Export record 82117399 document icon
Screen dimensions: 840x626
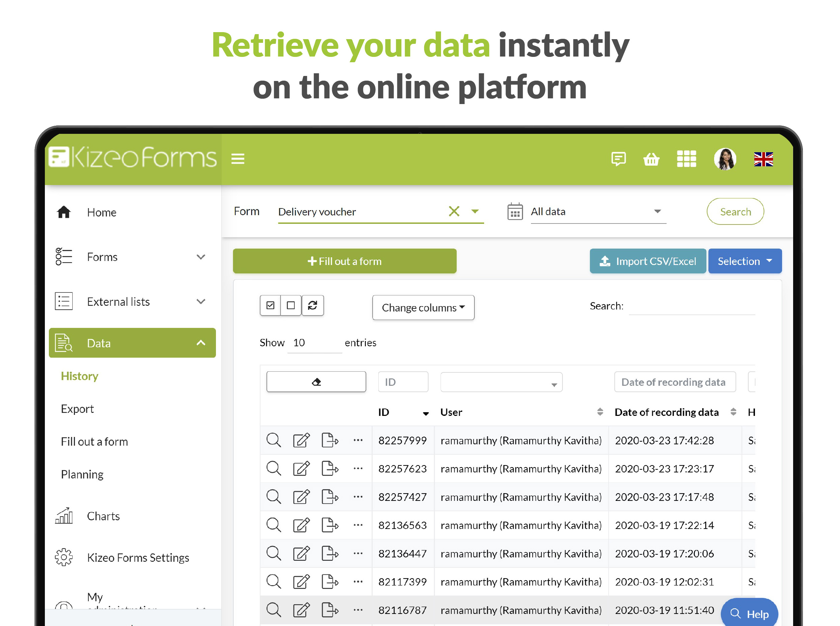coord(329,582)
